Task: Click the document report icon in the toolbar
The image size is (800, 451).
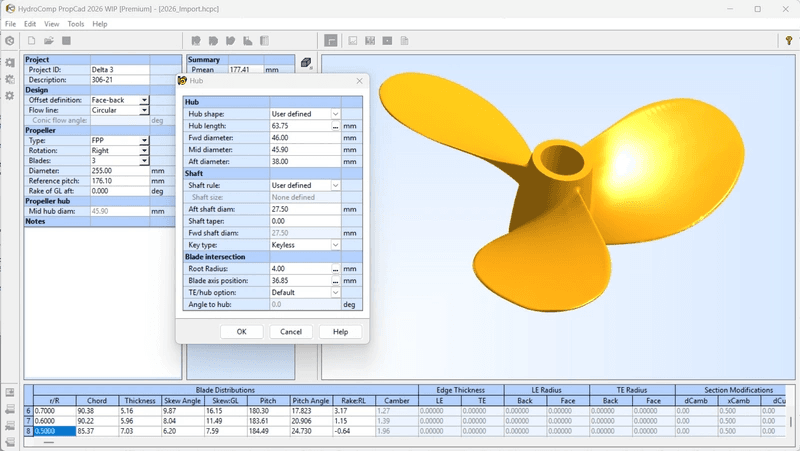Action: [405, 41]
